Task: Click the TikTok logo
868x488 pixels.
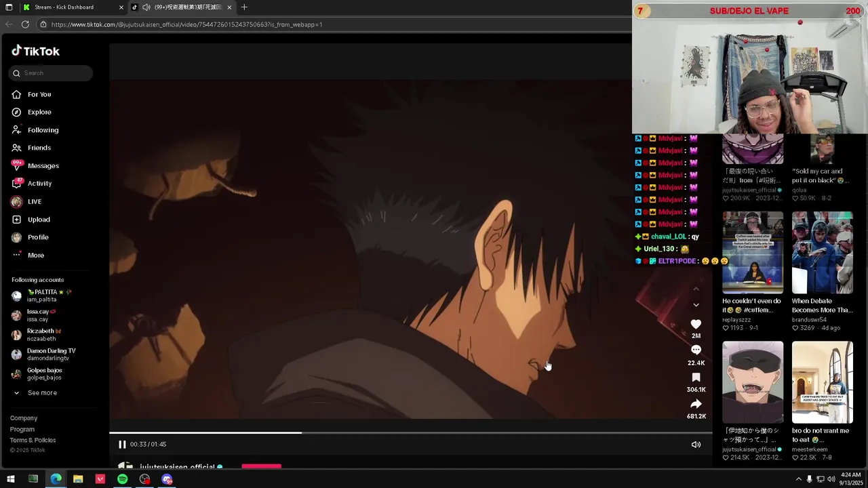Action: pos(35,51)
